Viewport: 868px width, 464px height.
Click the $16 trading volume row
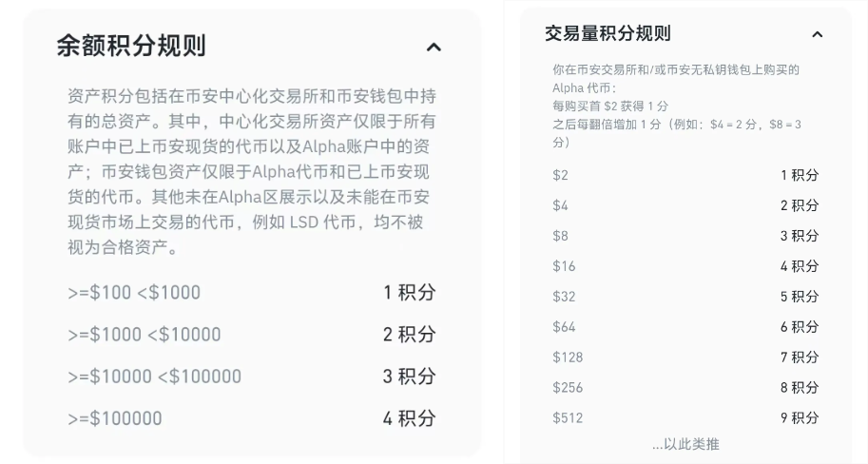564,266
